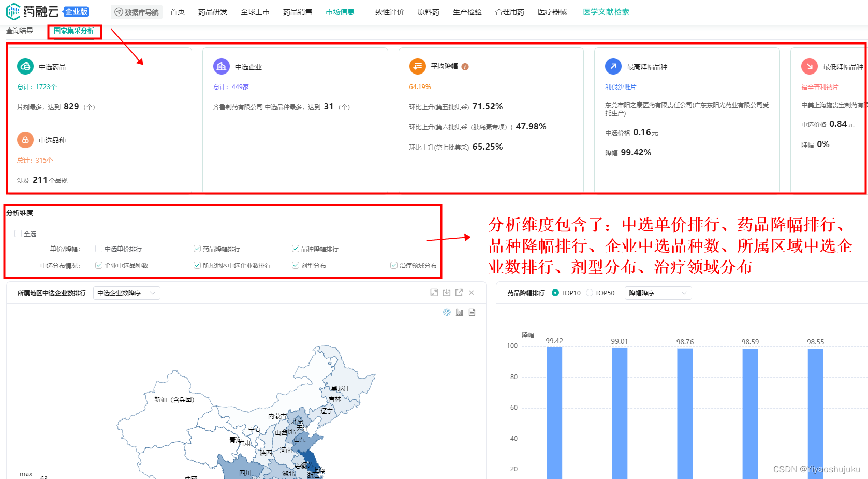Click the 数据库导航 compass icon
The image size is (868, 479).
point(119,12)
